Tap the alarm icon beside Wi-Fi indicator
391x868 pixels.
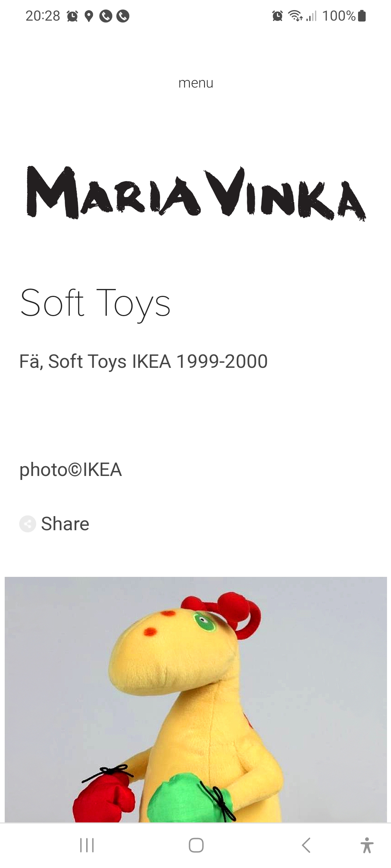[277, 16]
